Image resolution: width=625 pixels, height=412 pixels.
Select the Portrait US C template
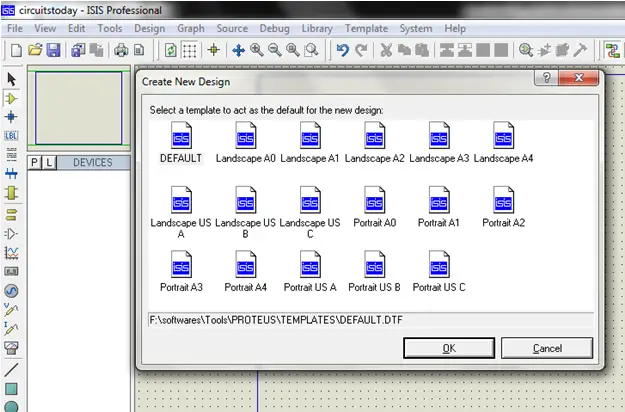point(439,271)
